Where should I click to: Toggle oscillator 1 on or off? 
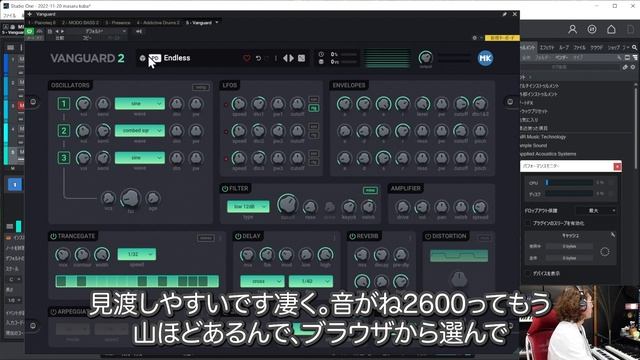coord(64,104)
